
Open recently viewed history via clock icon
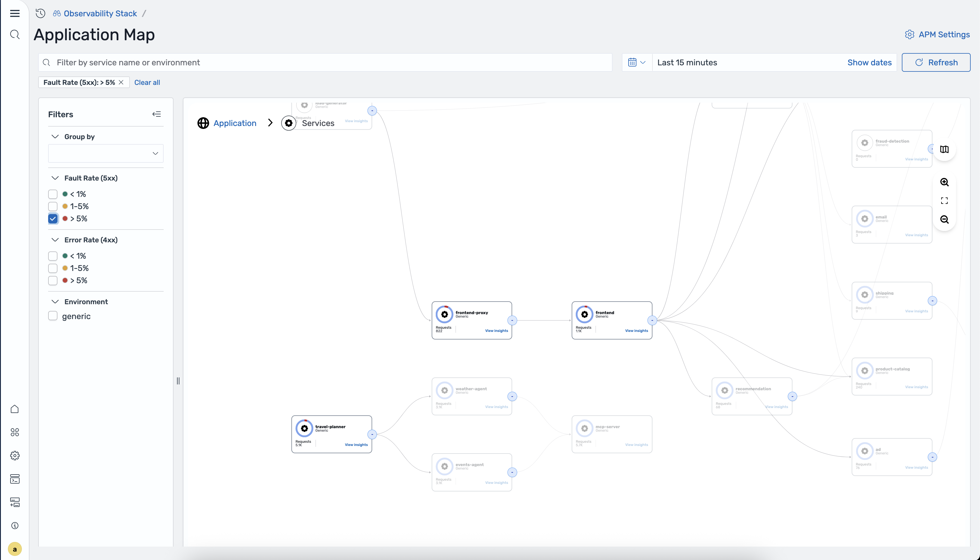[x=40, y=13]
